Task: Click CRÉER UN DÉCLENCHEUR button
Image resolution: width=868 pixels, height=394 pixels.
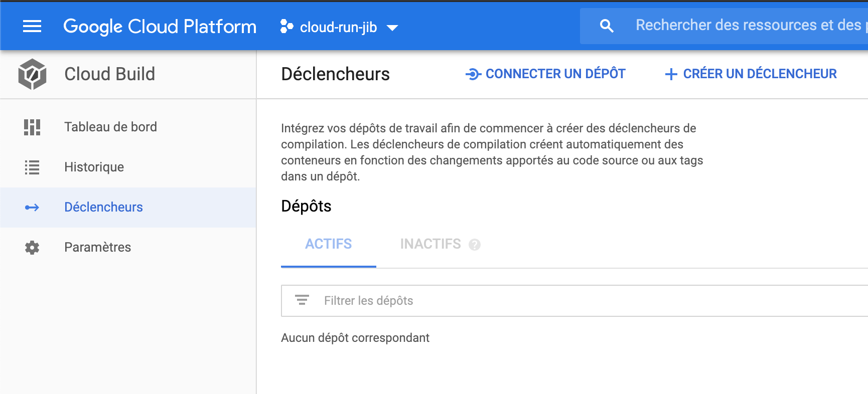Action: click(751, 74)
